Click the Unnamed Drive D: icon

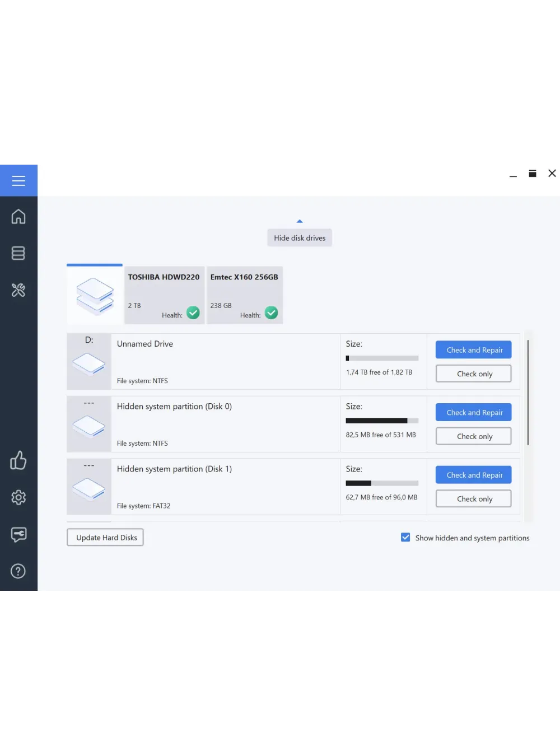(89, 364)
